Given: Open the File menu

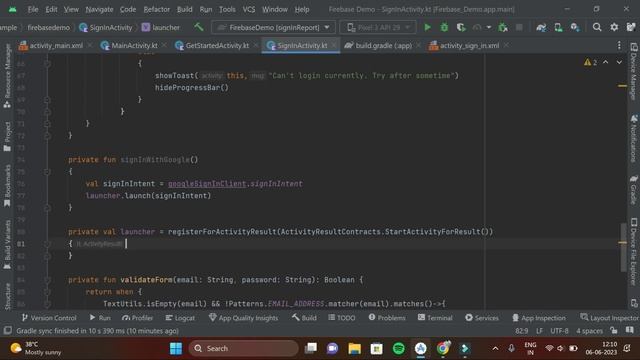Looking at the screenshot, I should [33, 9].
